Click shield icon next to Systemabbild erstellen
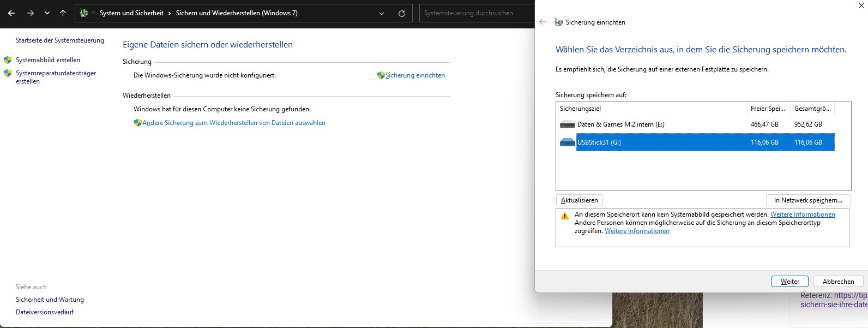 point(8,60)
